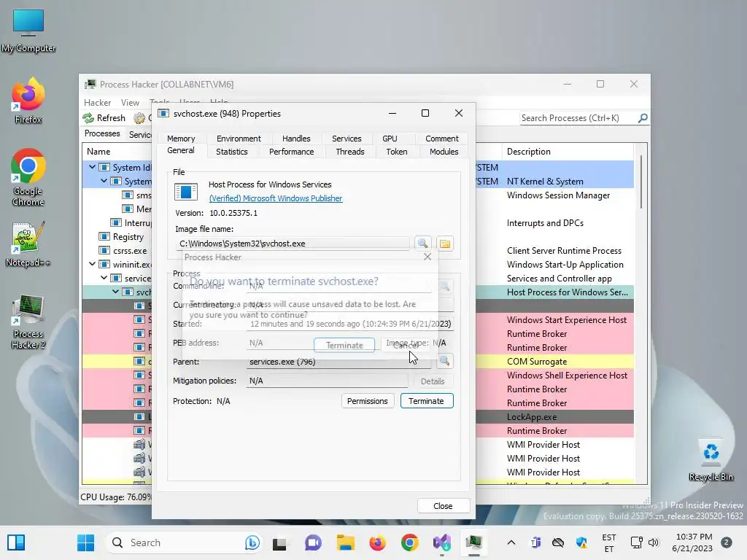Open the Hacker menu
The image size is (747, 560).
97,102
